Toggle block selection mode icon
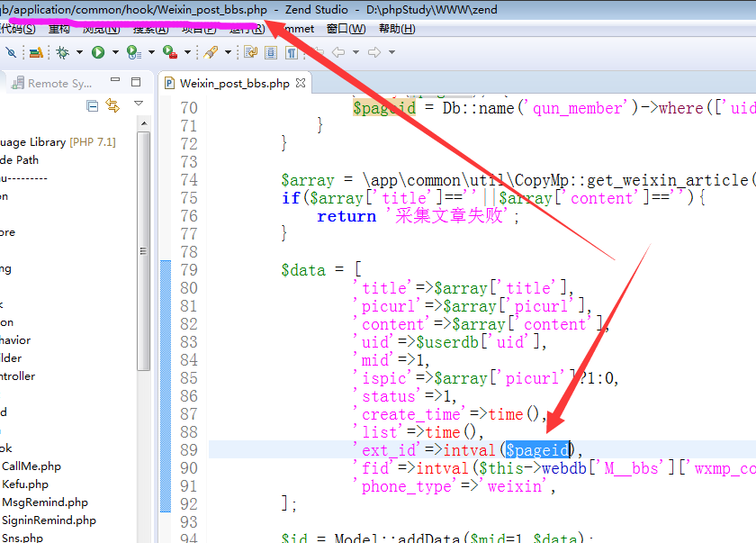The width and height of the screenshot is (756, 543). tap(271, 52)
